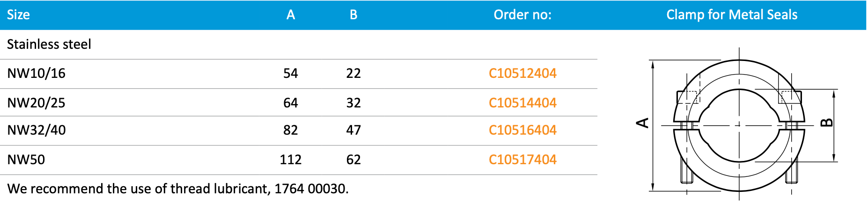Select the NW32/40 size row label

coord(37,130)
